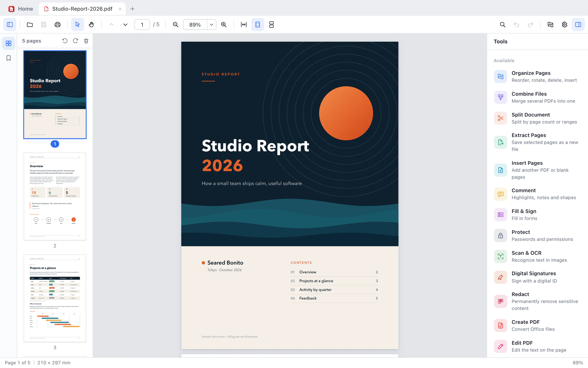This screenshot has width=588, height=368.
Task: Click the page number input field
Action: click(142, 25)
